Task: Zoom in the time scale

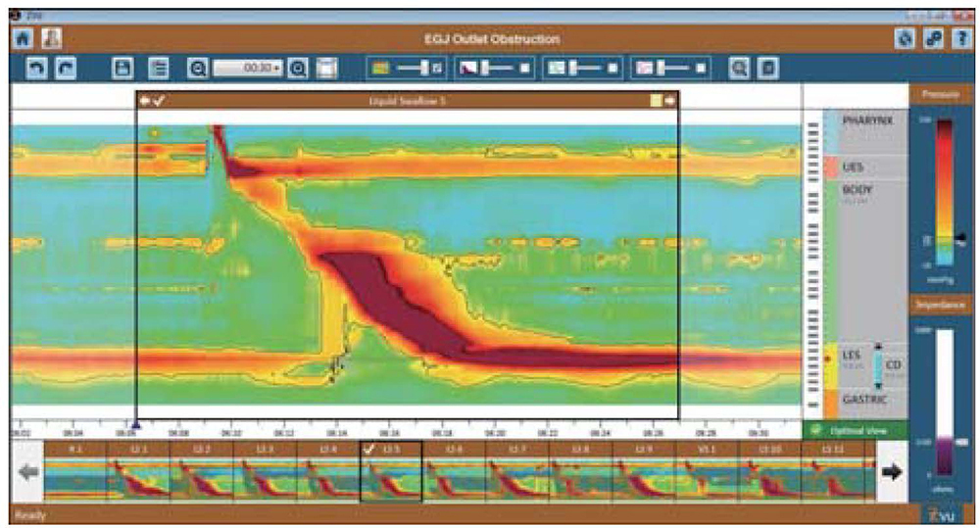Action: [298, 69]
